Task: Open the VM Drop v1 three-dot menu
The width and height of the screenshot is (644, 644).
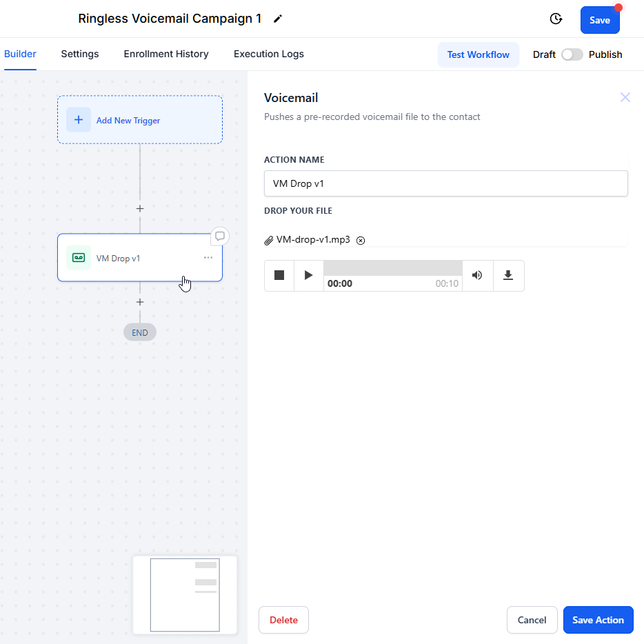Action: click(208, 258)
